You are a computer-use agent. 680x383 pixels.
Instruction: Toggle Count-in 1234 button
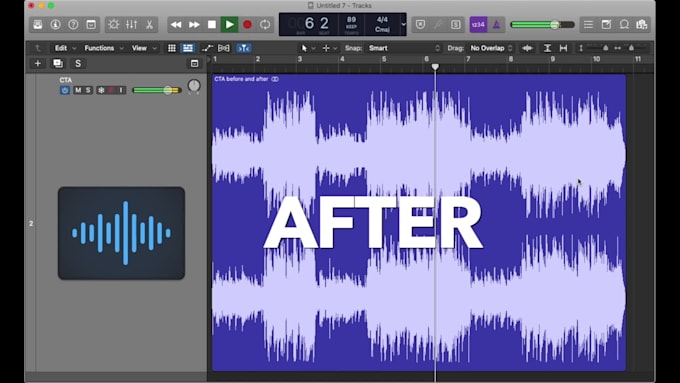point(478,25)
